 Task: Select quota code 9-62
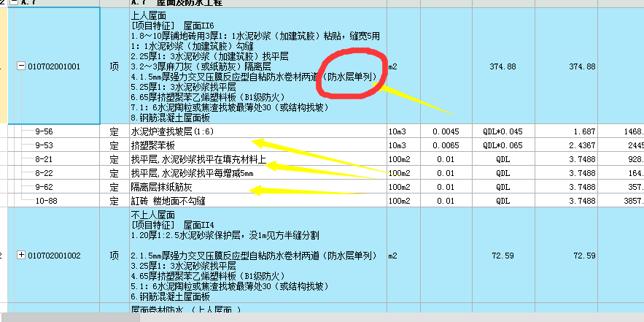click(44, 187)
